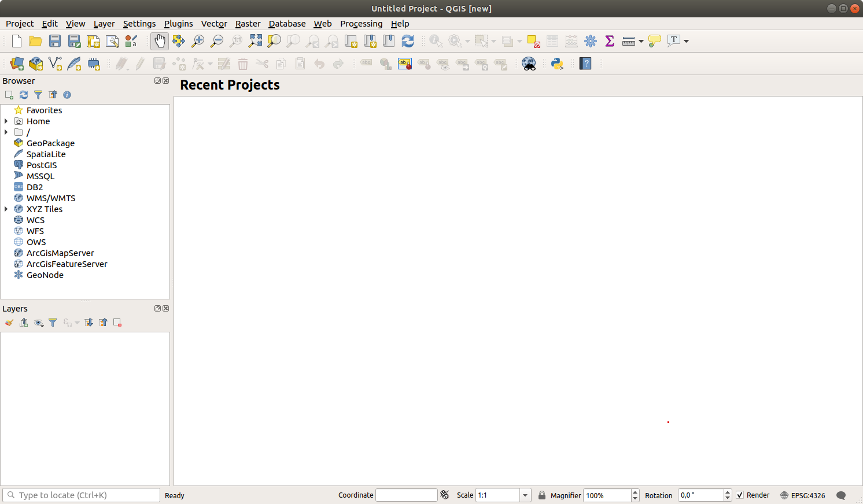Create a new GeoPackage layer
This screenshot has width=863, height=504.
[x=36, y=64]
